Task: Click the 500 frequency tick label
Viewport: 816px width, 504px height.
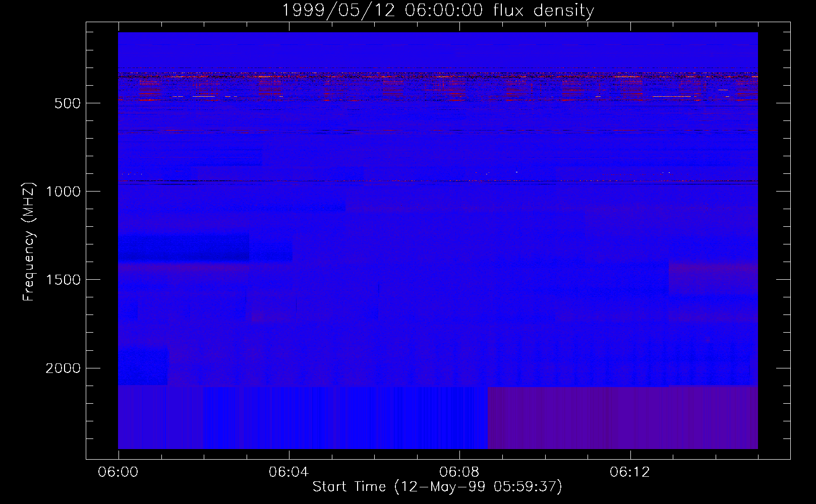Action: coord(67,103)
